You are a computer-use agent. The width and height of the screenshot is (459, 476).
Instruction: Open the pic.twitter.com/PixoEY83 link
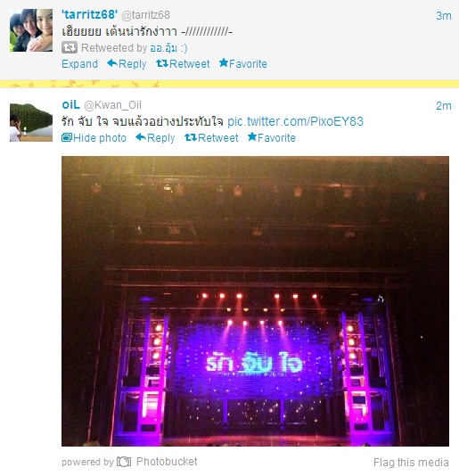295,121
